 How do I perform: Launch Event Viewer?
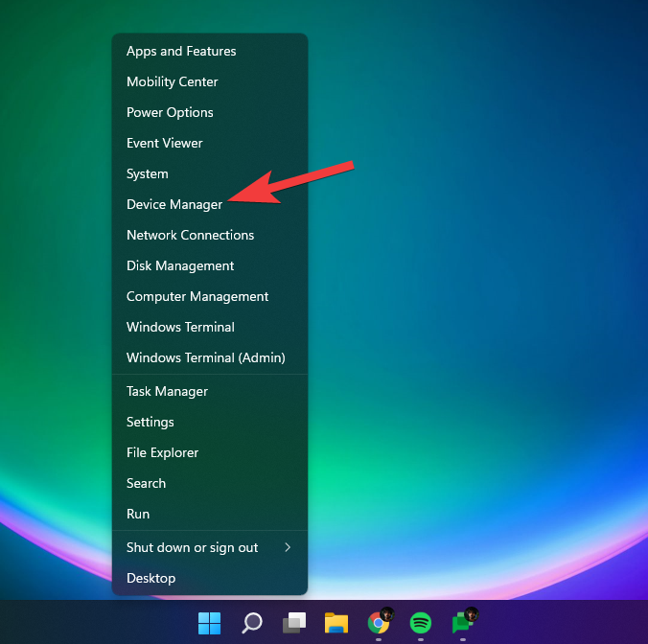coord(165,143)
